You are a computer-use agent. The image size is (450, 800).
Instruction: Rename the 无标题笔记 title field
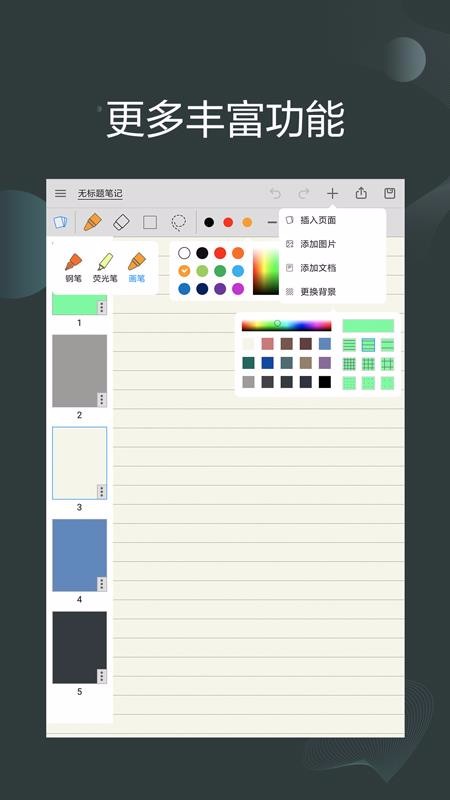point(100,193)
